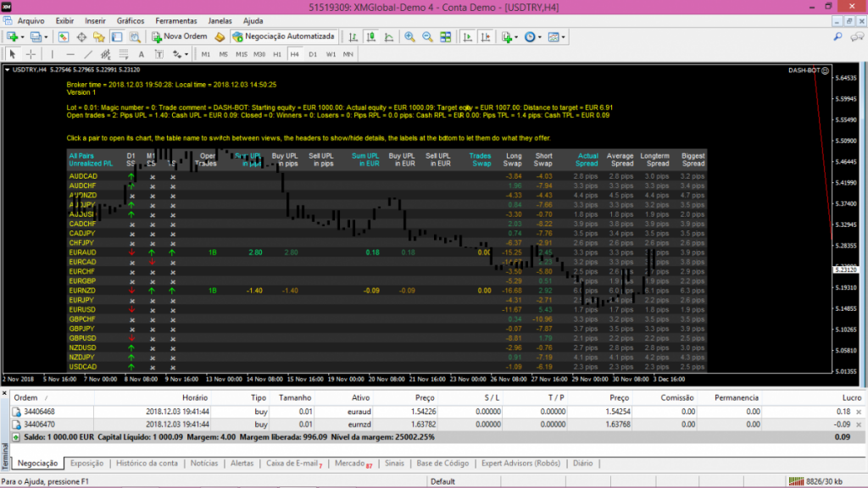Screen dimensions: 868x488
Task: Click All Pairs Unrealized P/L table name
Action: [90, 160]
